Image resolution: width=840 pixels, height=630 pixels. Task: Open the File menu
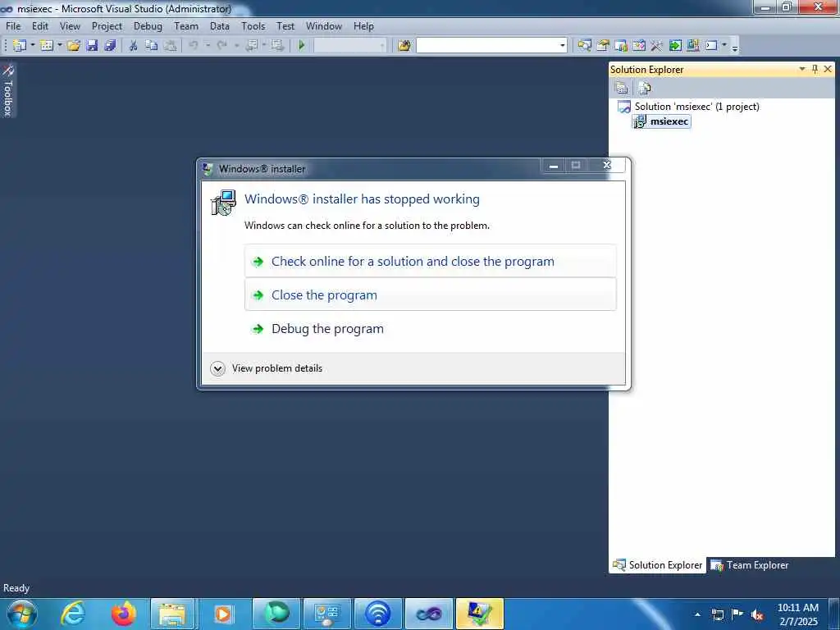[13, 26]
